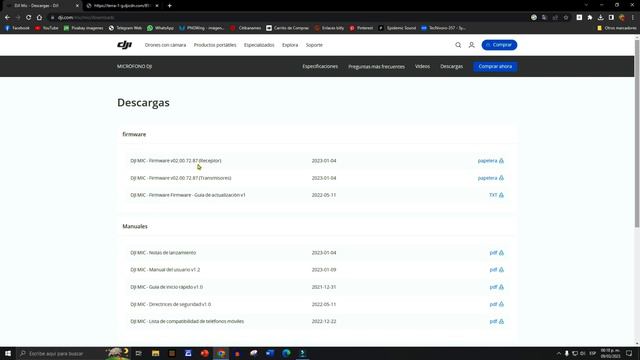
Task: Show hidden system tray icons
Action: (x=558, y=353)
